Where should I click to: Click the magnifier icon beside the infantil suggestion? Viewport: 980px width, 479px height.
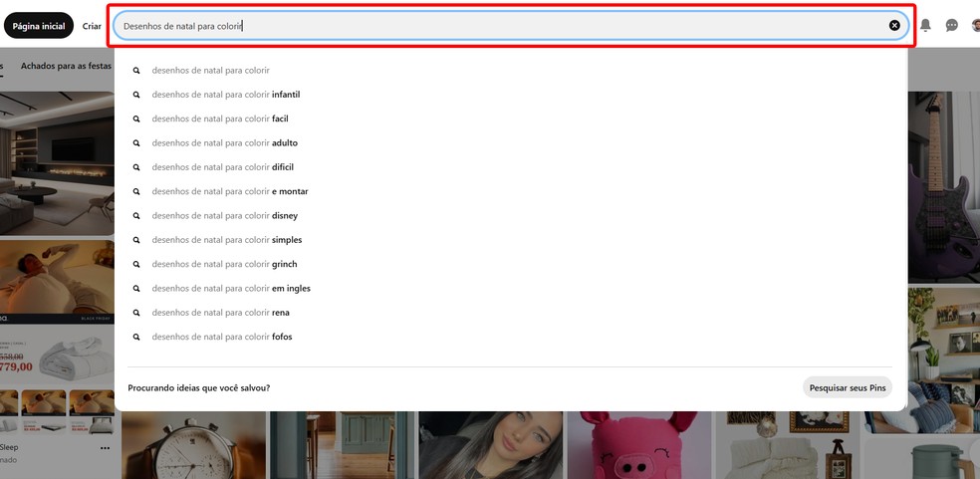tap(136, 95)
